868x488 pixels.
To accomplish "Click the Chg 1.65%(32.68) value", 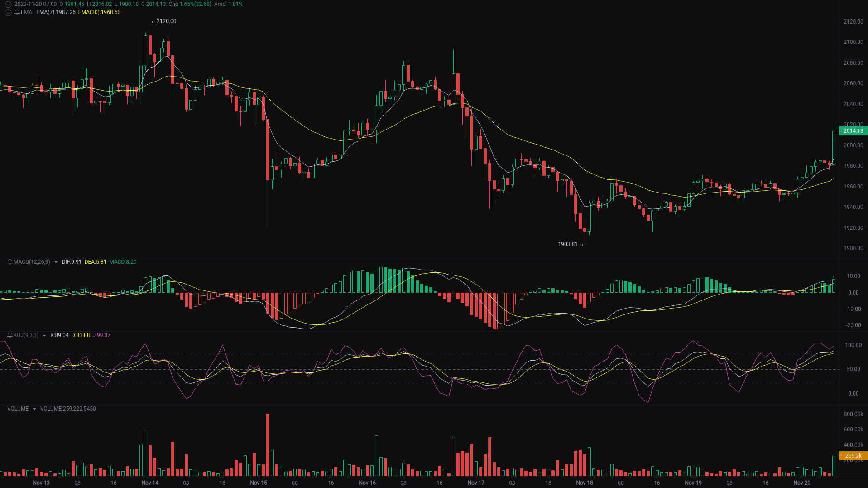I will click(190, 4).
